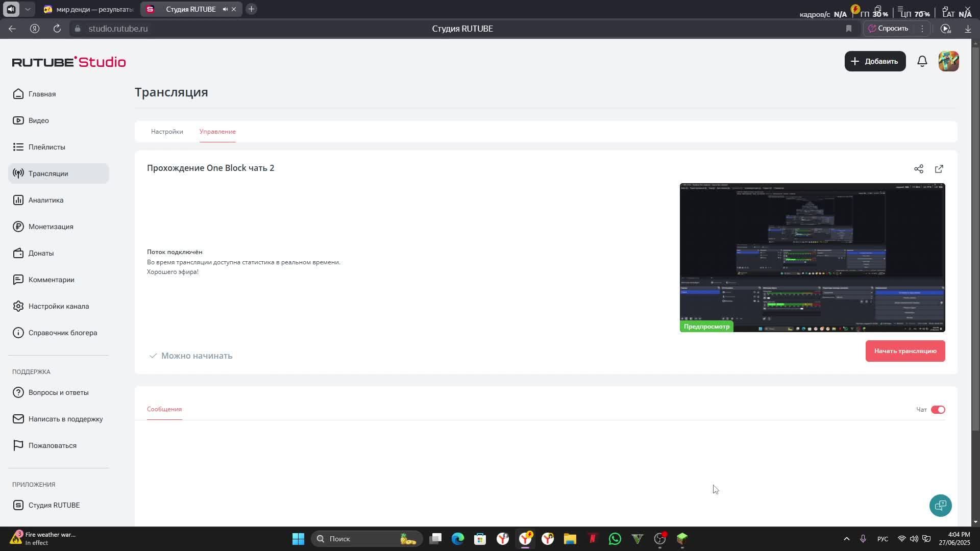Click the Донаты wallet icon
Screen dimensions: 980x551
pyautogui.click(x=18, y=253)
